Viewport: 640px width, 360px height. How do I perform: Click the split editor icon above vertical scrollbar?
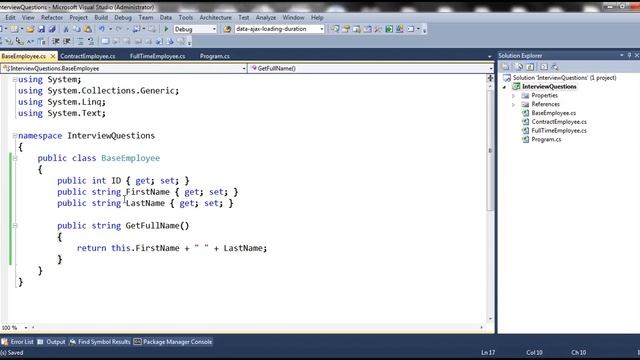[490, 78]
